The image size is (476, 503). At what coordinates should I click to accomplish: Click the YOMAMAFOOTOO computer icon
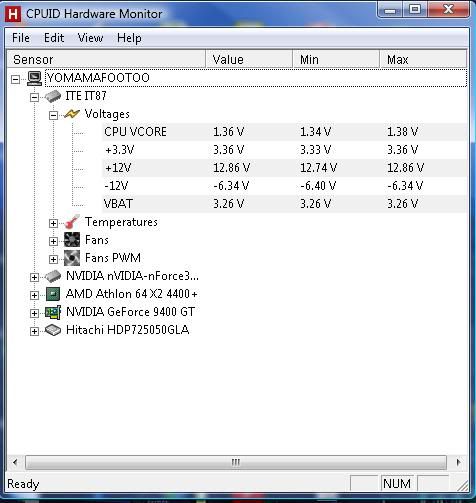(x=34, y=78)
